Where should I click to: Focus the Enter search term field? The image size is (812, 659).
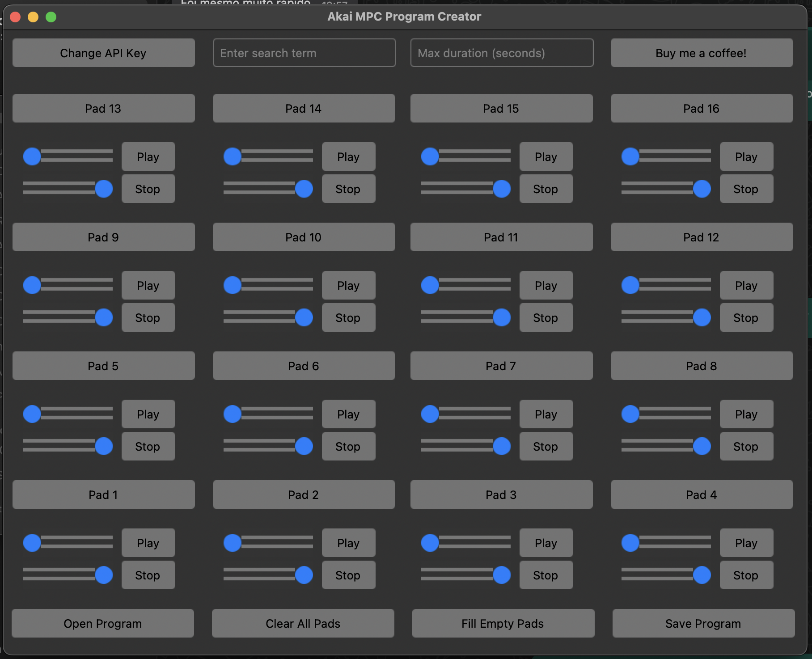pyautogui.click(x=304, y=53)
